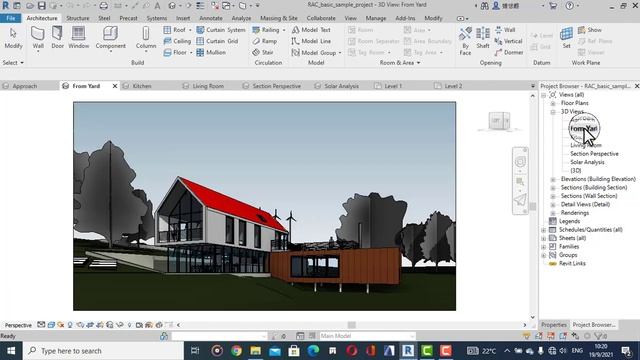Pick the Railing tool
This screenshot has height=360, width=640.
266,30
